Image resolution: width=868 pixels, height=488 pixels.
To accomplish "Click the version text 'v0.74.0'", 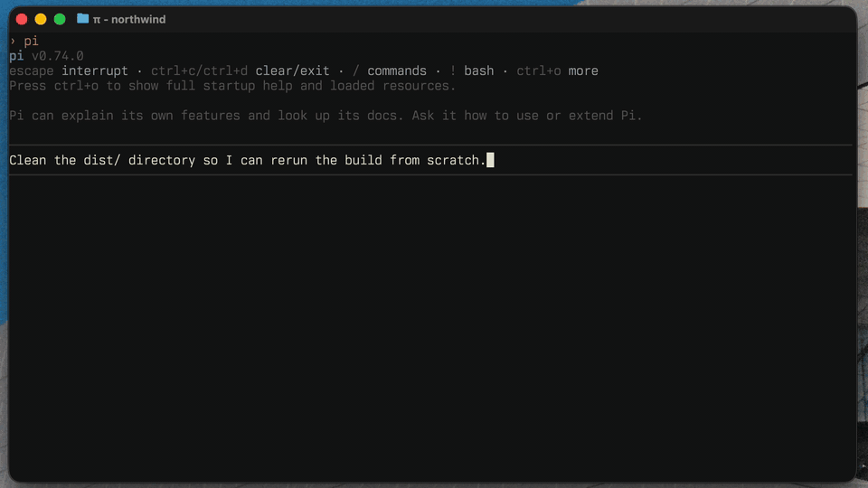I will click(58, 56).
